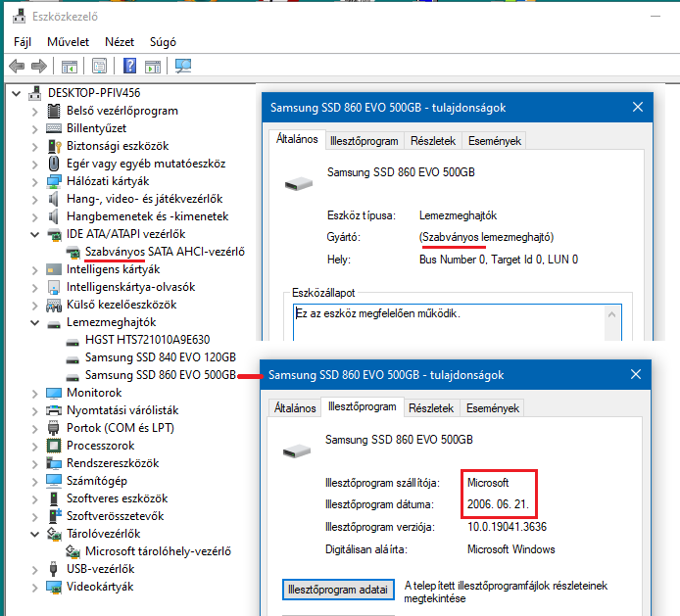The image size is (680, 616).
Task: Open the Művelet menu
Action: coord(68,42)
